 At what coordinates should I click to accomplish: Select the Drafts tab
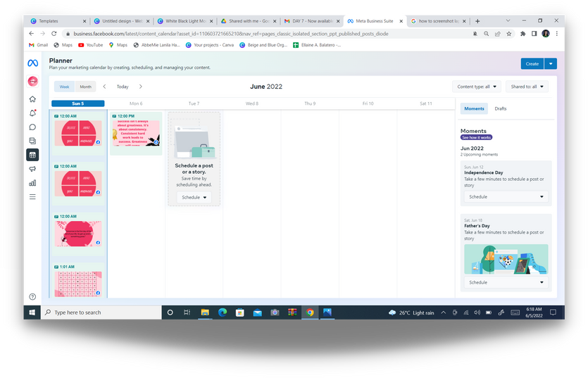tap(500, 108)
